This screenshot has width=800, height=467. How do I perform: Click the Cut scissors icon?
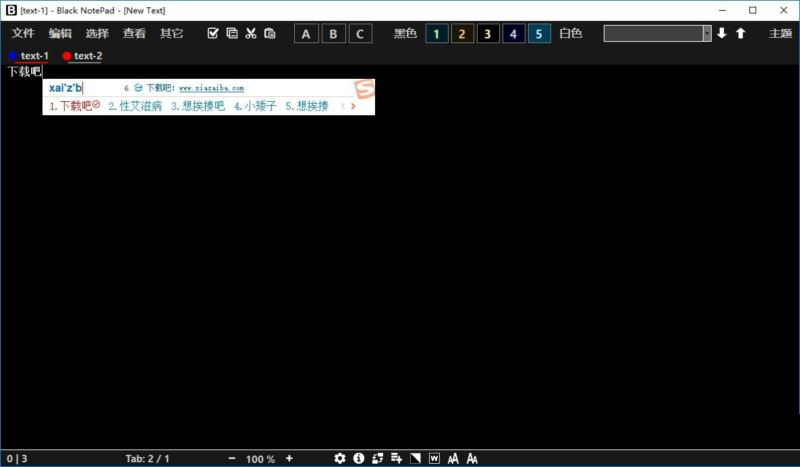(251, 33)
